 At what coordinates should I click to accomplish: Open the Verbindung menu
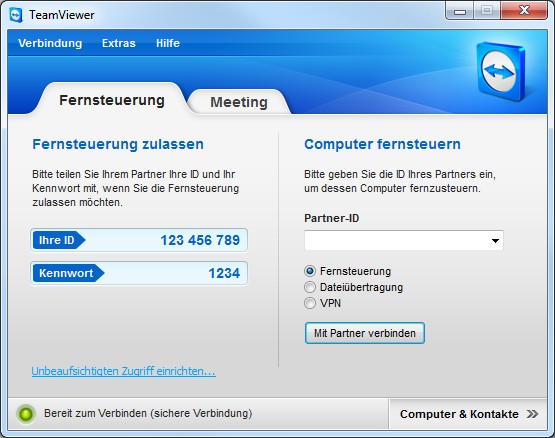[50, 43]
